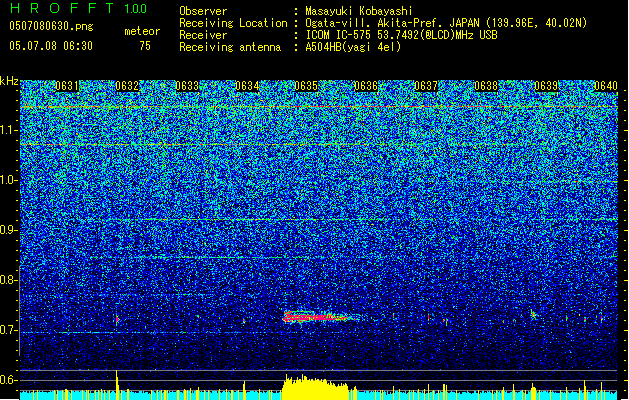Click the 0636 time marker
This screenshot has height=400, width=629.
pos(366,86)
